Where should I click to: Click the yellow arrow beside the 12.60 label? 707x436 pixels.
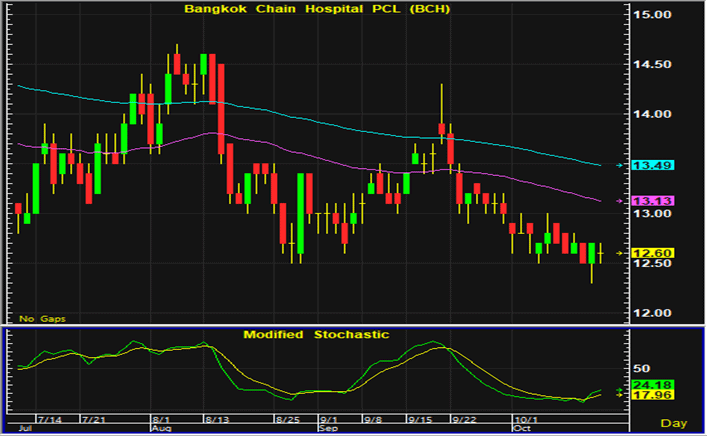pos(620,254)
